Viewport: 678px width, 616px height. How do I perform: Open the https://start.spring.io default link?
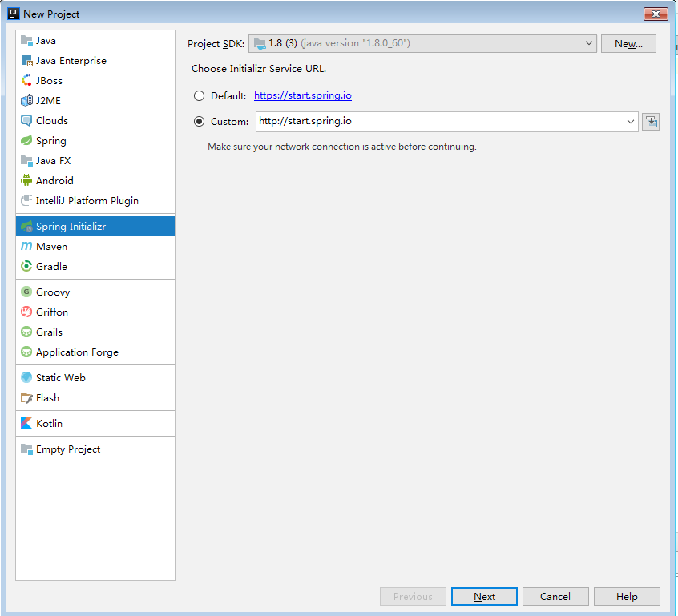click(303, 95)
